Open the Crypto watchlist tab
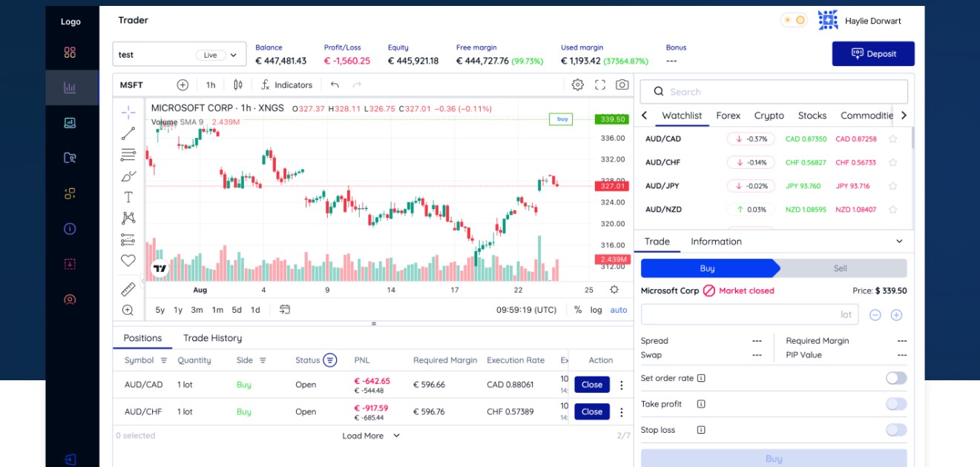 tap(769, 116)
